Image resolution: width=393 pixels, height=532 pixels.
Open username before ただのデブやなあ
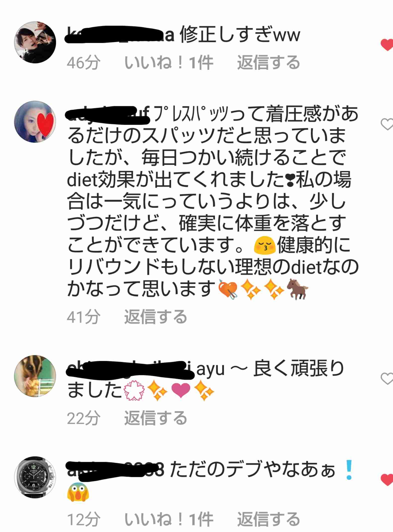click(x=116, y=470)
